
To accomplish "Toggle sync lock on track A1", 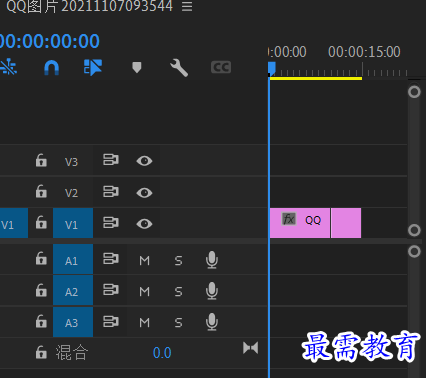I will (x=111, y=259).
